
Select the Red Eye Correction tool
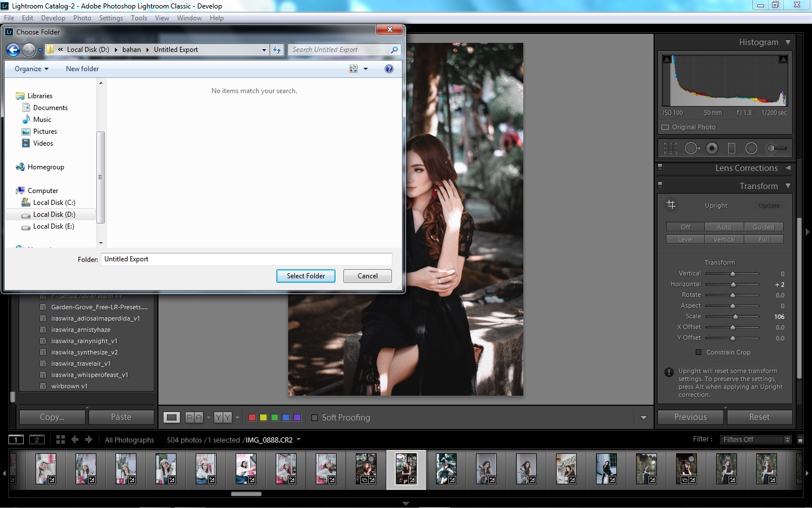click(x=712, y=148)
